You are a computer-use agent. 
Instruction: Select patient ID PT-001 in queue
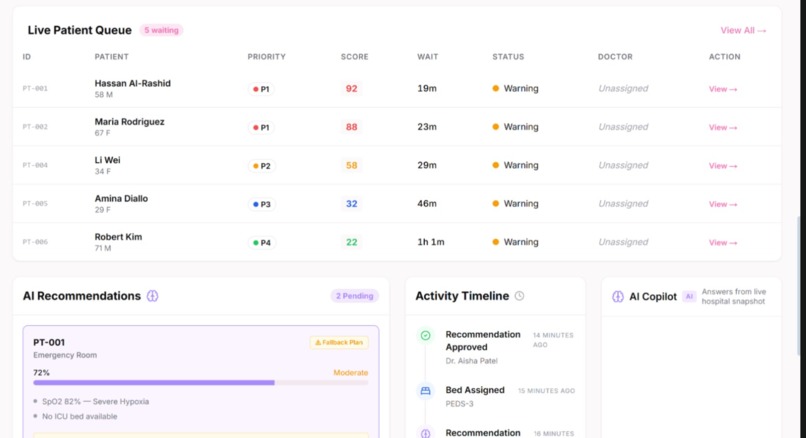point(35,88)
